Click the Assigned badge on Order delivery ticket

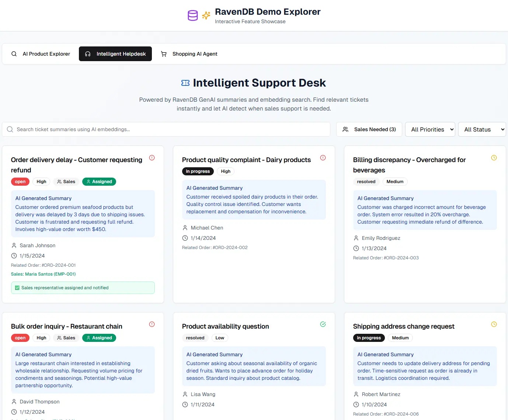tap(99, 182)
